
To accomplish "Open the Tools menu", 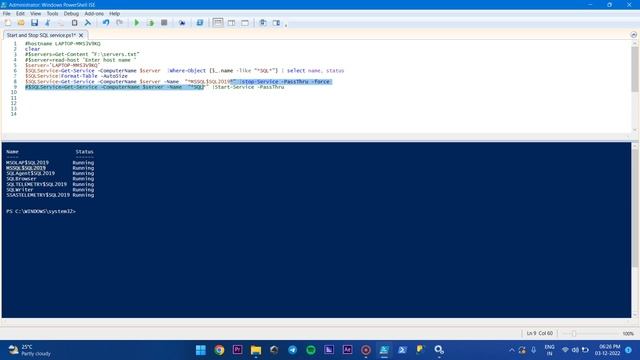I will click(52, 13).
